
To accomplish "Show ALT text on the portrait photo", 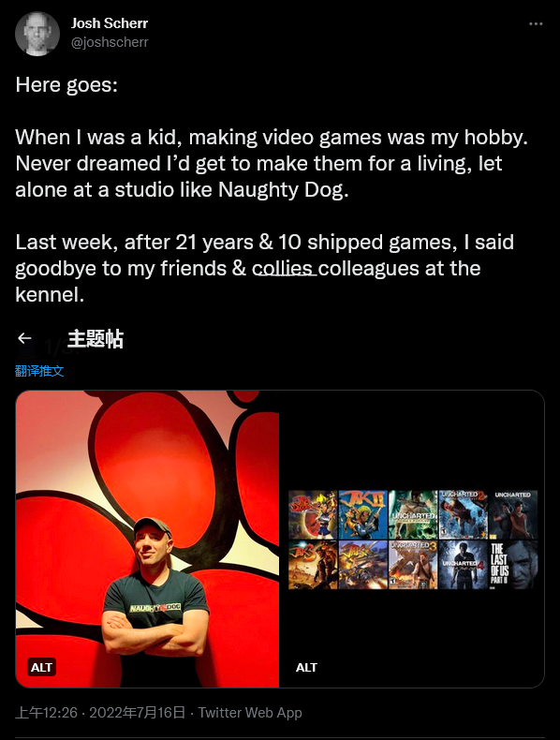I will (41, 667).
